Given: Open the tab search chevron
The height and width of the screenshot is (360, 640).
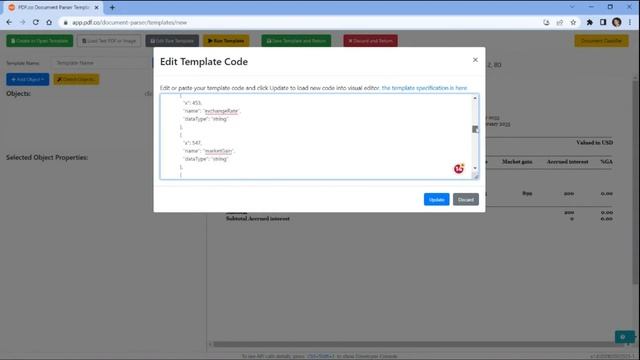Looking at the screenshot, I should point(572,7).
